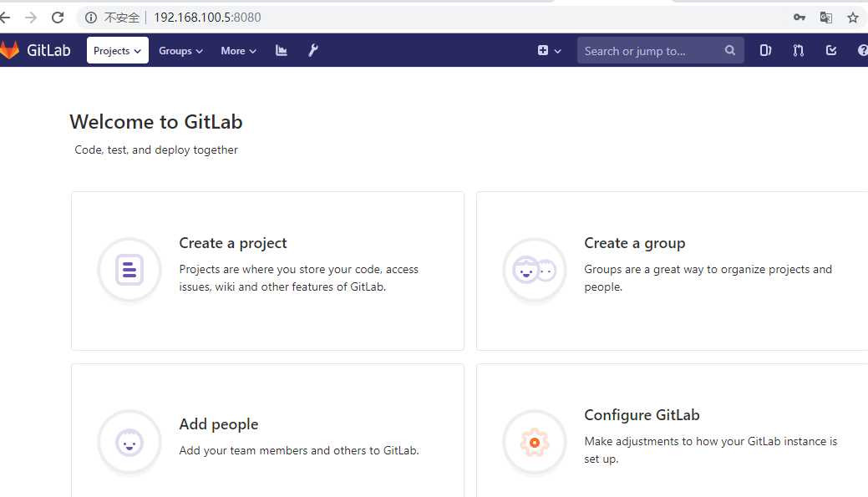
Task: Click the site info insecure icon
Action: pos(91,18)
